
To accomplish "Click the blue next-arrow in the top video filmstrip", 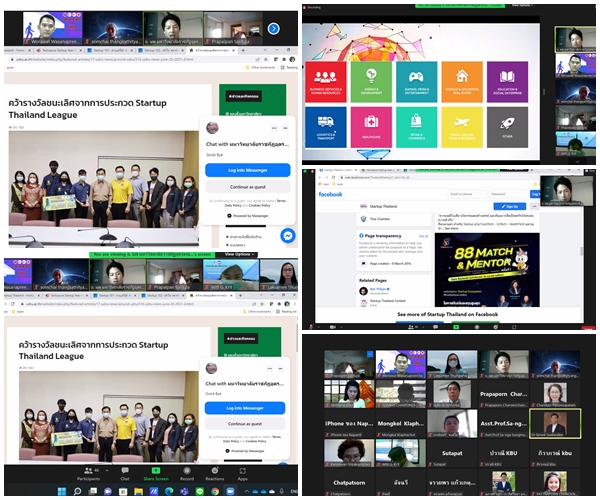I will coord(273,29).
